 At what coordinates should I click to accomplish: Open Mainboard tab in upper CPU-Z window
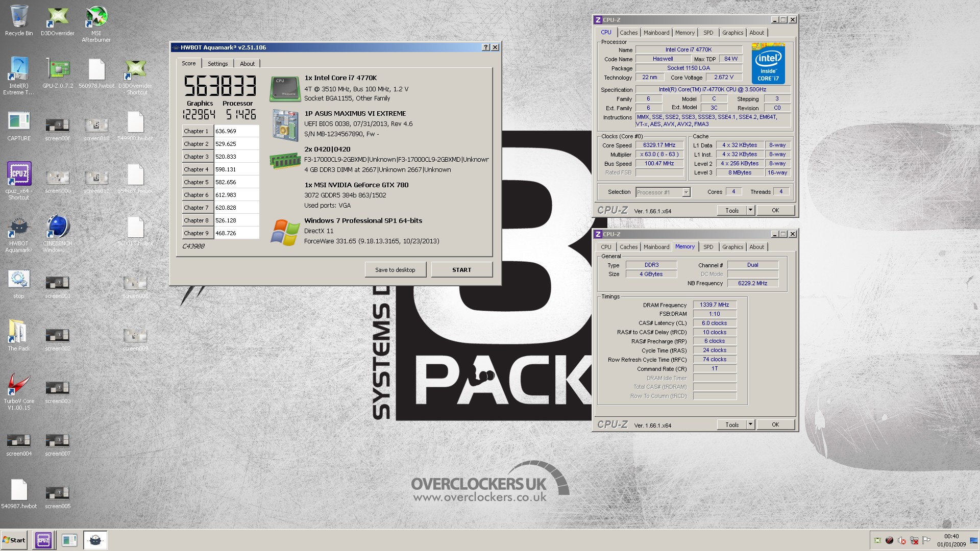click(x=656, y=33)
